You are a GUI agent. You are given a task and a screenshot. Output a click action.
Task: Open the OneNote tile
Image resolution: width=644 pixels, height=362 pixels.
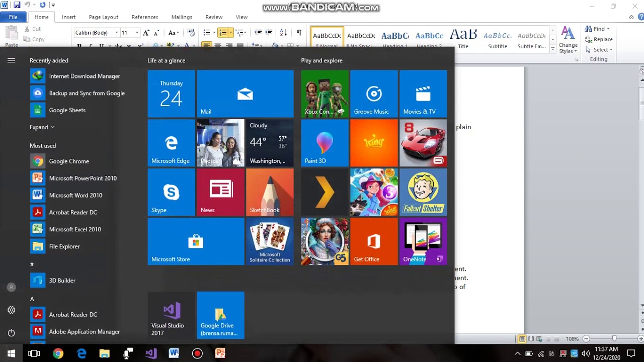(423, 241)
